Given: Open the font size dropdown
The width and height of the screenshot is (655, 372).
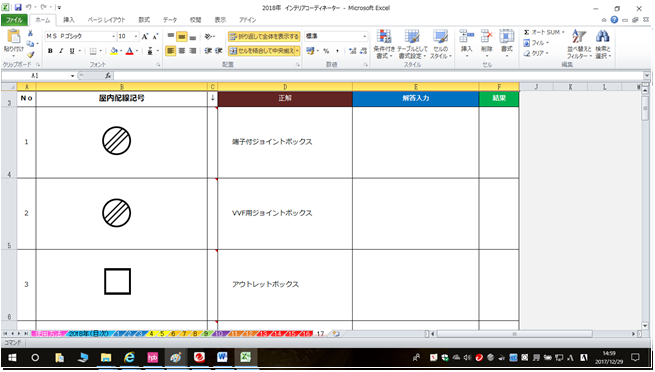Looking at the screenshot, I should [136, 37].
